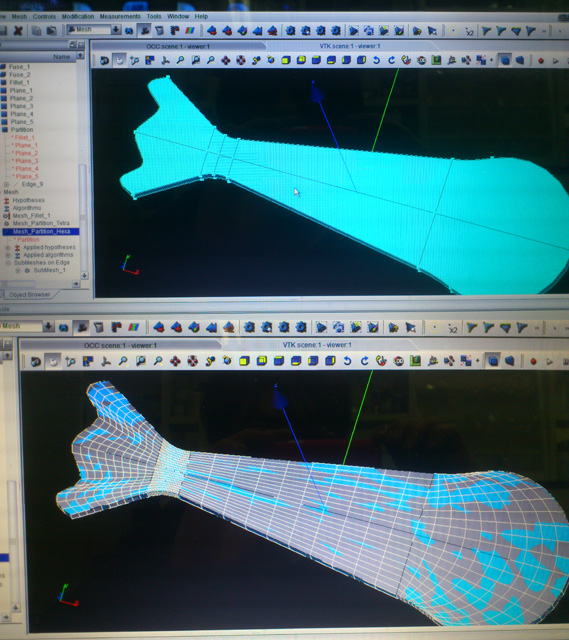Open the Help menu
Viewport: 569px width, 640px height.
point(201,17)
